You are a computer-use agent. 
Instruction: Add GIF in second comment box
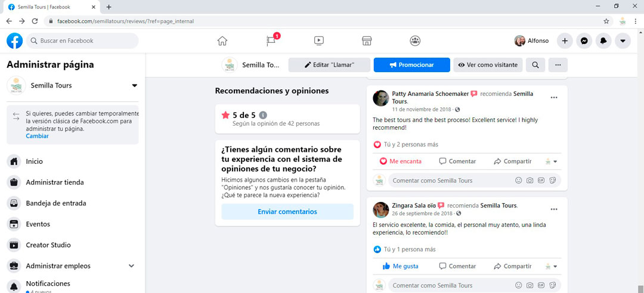pyautogui.click(x=541, y=285)
